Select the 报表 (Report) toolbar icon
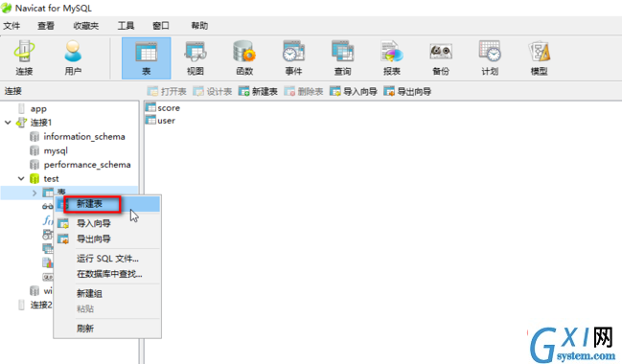The image size is (622, 364). pos(392,57)
